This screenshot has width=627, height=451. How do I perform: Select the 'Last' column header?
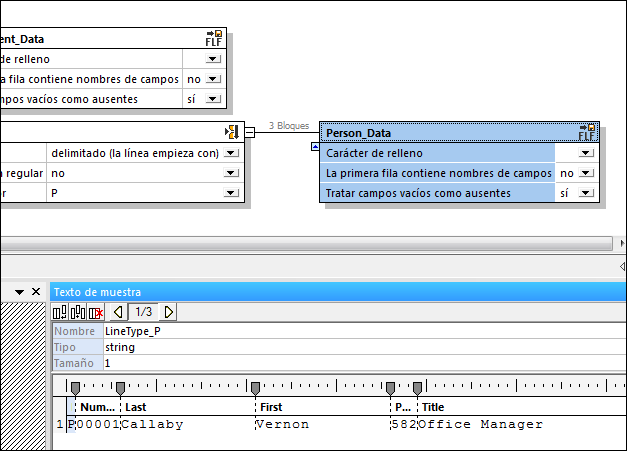[134, 407]
